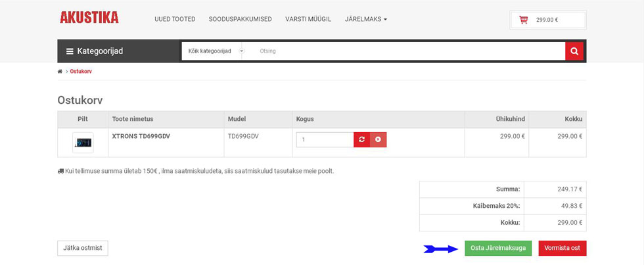Open the XTRONS TD699GDV product thumbnail

coord(83,143)
